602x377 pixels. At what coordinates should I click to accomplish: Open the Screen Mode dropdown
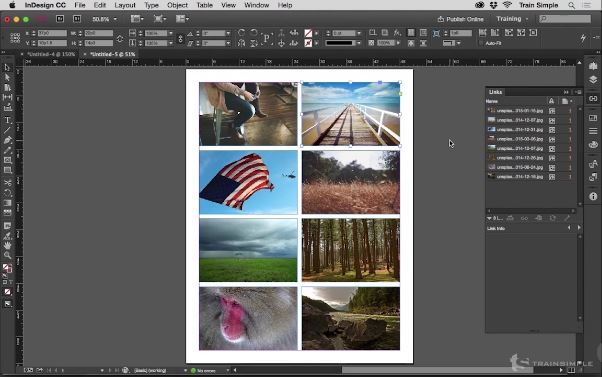[x=160, y=19]
